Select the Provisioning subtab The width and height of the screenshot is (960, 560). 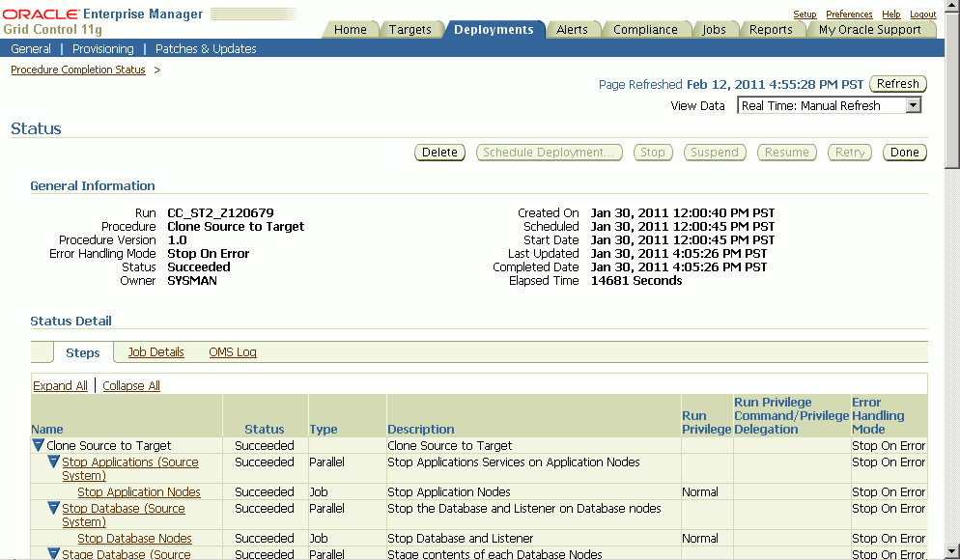tap(102, 48)
